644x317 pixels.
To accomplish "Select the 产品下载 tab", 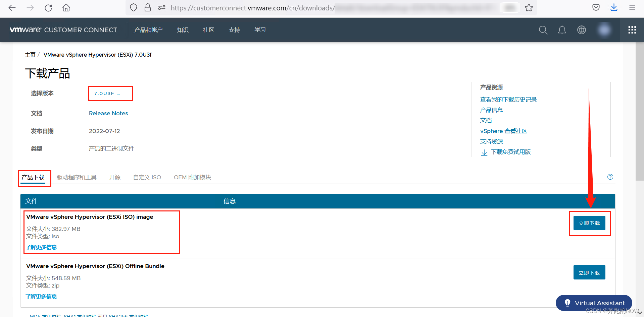I will point(33,177).
